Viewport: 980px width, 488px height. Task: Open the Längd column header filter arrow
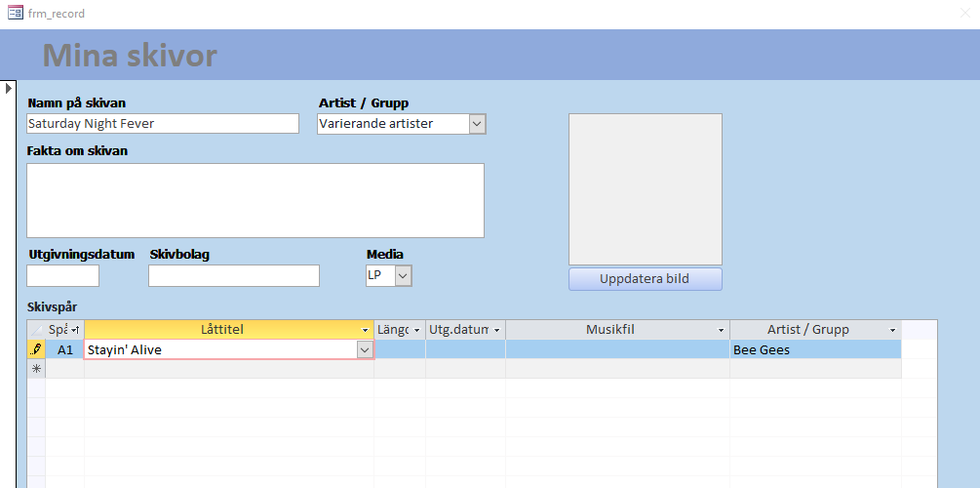coord(417,330)
